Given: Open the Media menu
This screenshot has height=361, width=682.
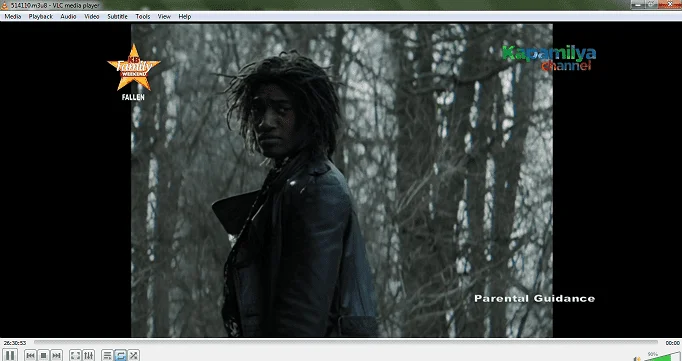Looking at the screenshot, I should (x=13, y=17).
